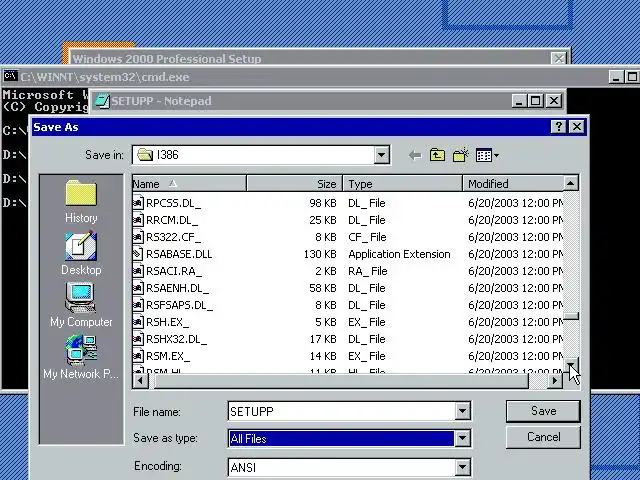Click the File name input field

pyautogui.click(x=342, y=411)
